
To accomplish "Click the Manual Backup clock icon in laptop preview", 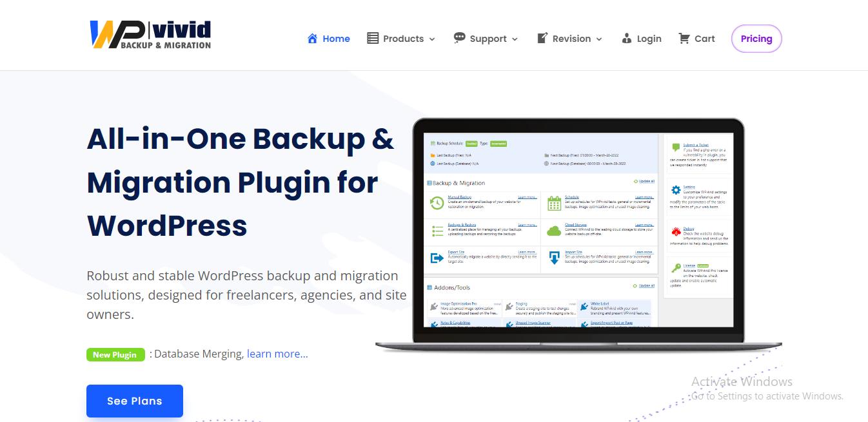I will click(437, 204).
